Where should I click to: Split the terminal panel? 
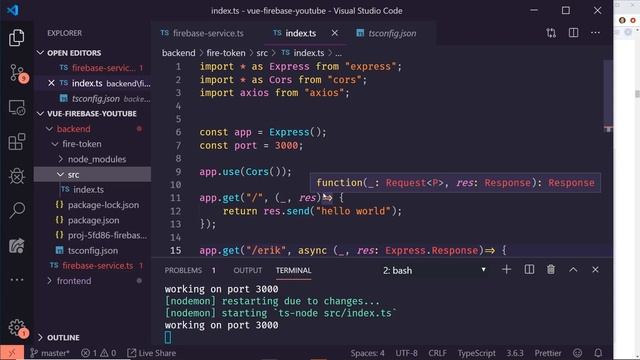click(x=529, y=270)
